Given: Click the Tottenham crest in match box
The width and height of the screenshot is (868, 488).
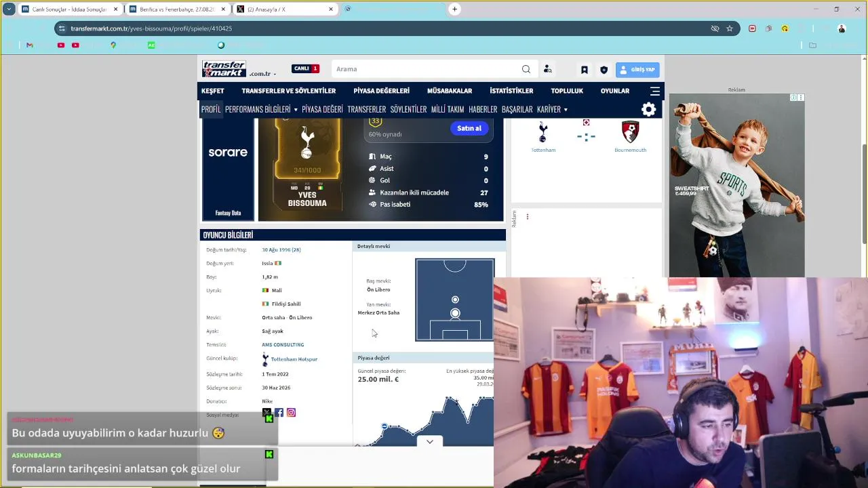Looking at the screenshot, I should coord(542,131).
